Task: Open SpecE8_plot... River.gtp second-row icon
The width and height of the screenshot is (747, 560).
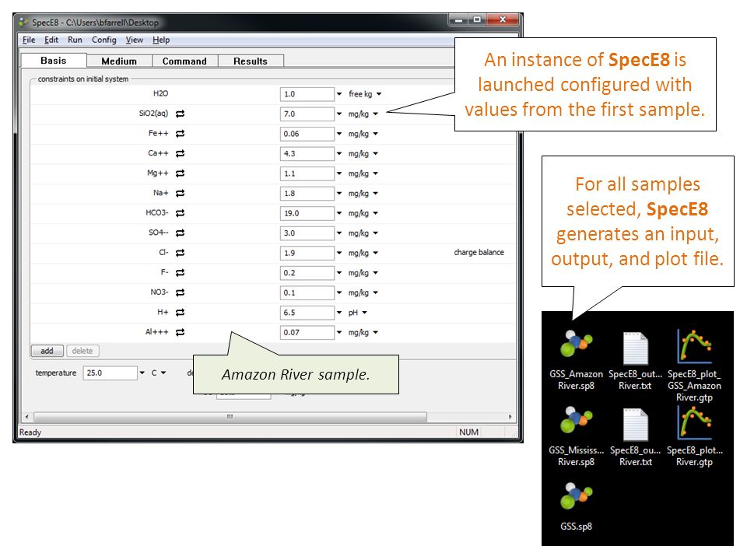Action: click(x=695, y=423)
